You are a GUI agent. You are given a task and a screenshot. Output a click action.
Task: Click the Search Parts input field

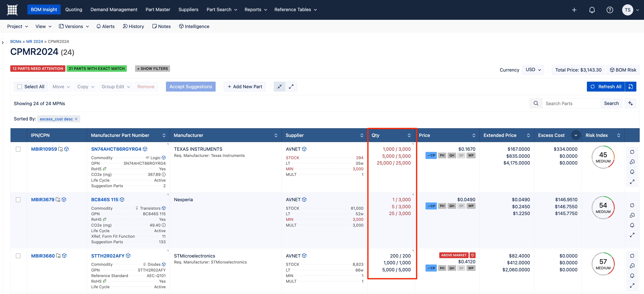[571, 103]
